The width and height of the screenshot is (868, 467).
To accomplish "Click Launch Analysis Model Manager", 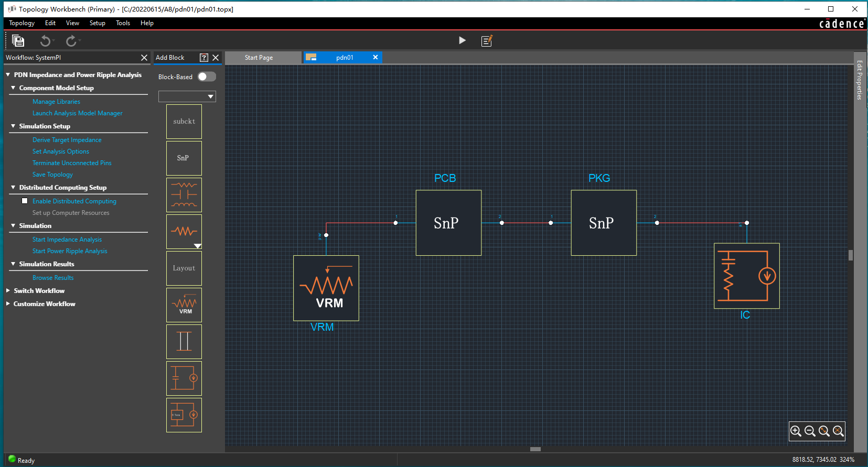I will click(x=78, y=113).
